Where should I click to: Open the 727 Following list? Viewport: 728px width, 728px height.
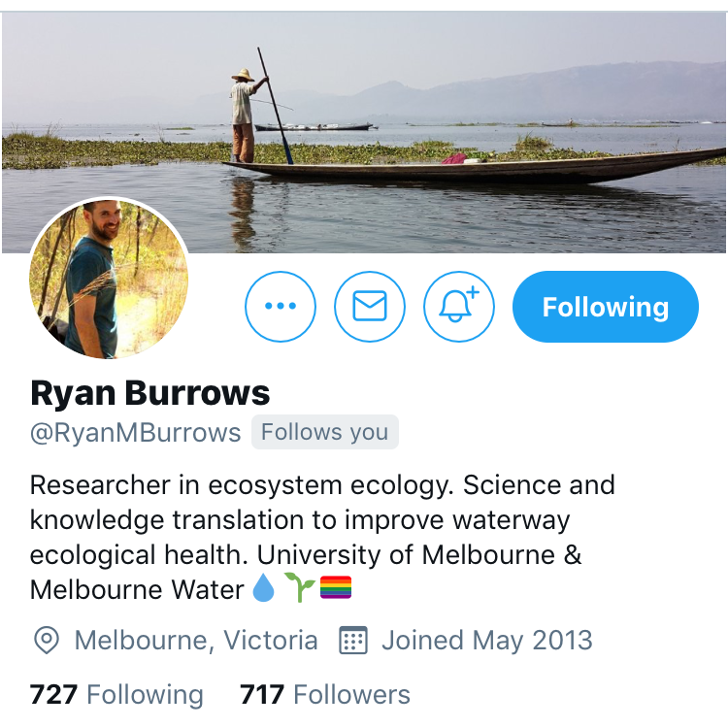click(x=116, y=695)
